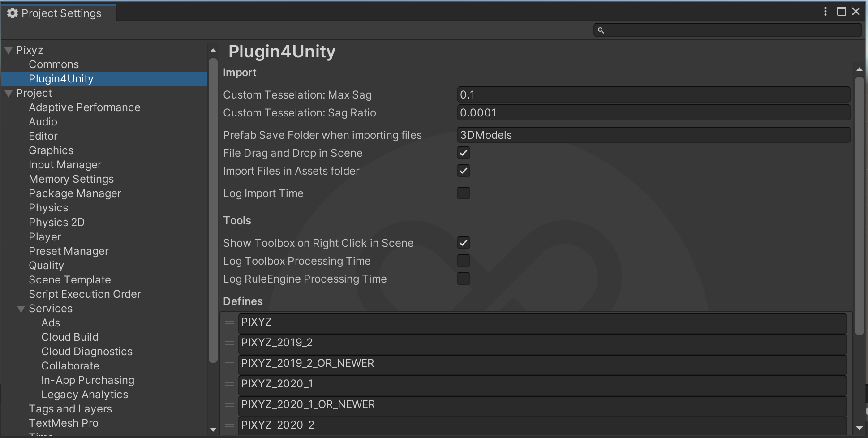The height and width of the screenshot is (438, 868).
Task: Edit the PIXYZ_2019_2_OR_NEWER define field
Action: [x=542, y=364]
